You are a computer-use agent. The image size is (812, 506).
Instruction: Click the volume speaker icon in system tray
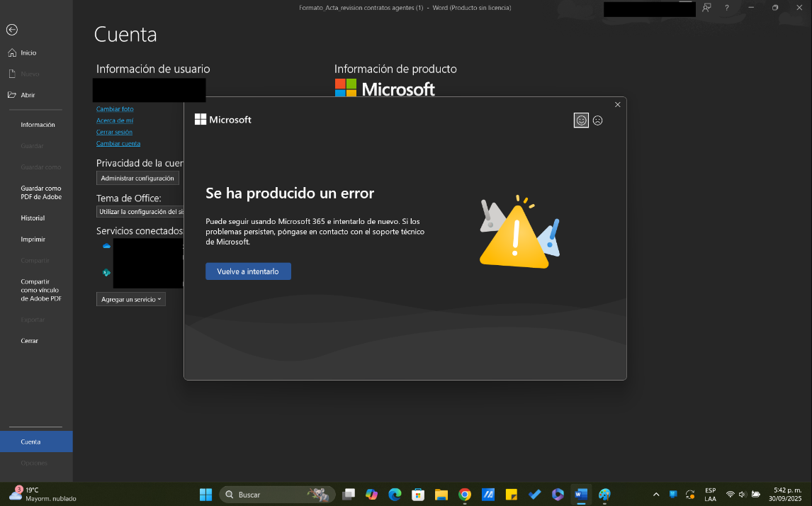pyautogui.click(x=742, y=494)
